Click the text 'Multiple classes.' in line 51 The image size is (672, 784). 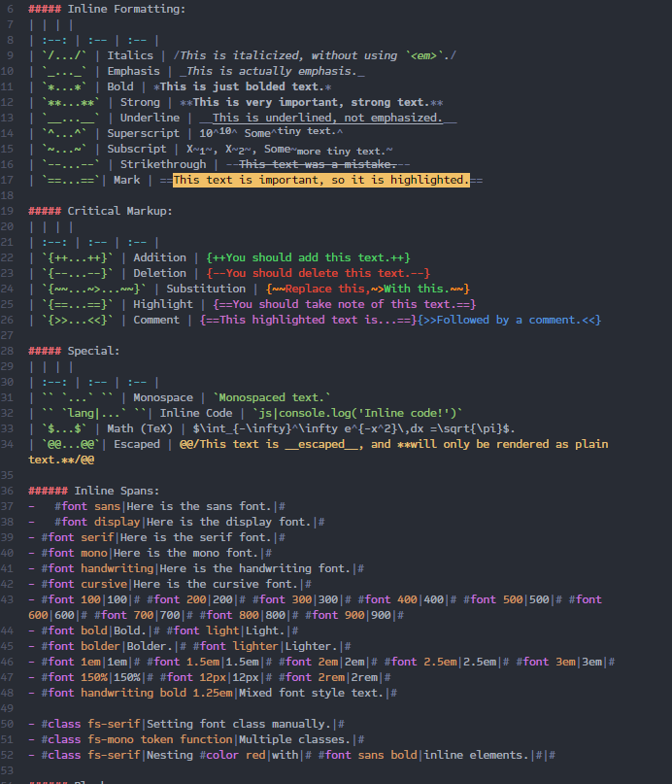pyautogui.click(x=295, y=739)
